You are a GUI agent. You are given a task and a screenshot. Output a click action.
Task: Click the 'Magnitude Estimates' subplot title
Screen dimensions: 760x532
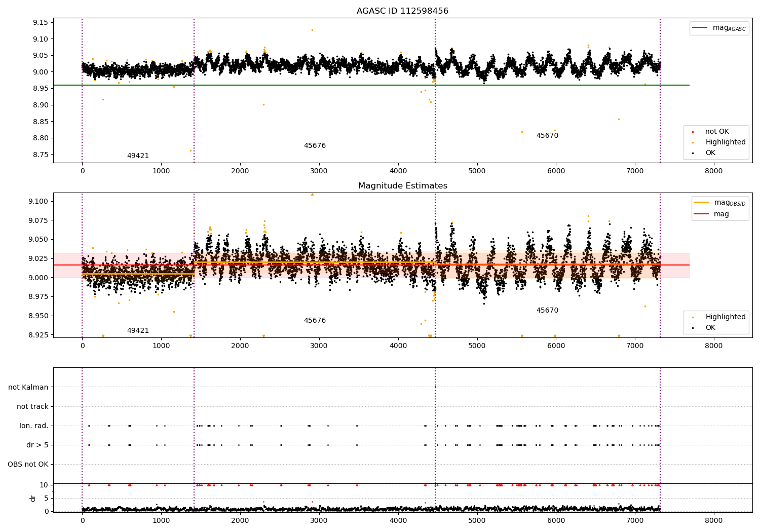[402, 186]
